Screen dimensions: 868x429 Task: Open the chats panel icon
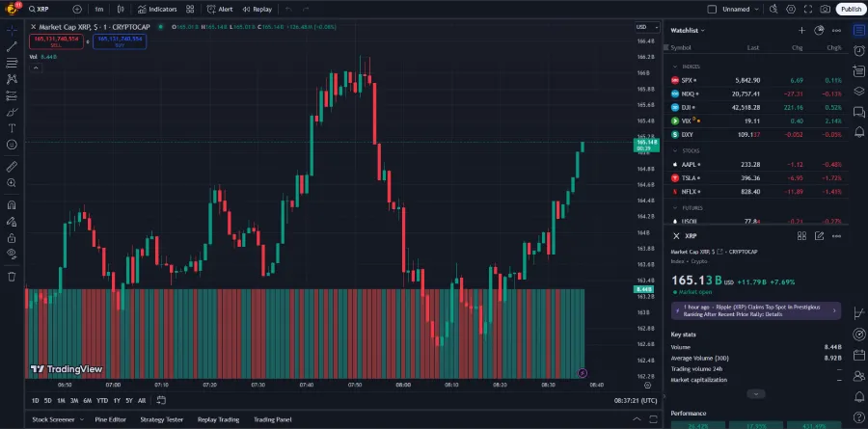coord(858,112)
